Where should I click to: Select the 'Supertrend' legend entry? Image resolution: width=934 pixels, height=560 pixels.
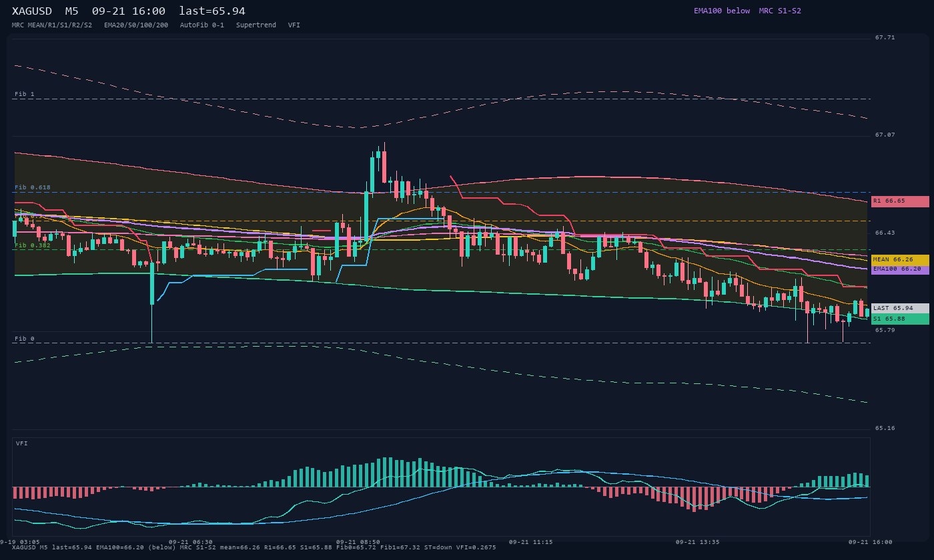256,25
